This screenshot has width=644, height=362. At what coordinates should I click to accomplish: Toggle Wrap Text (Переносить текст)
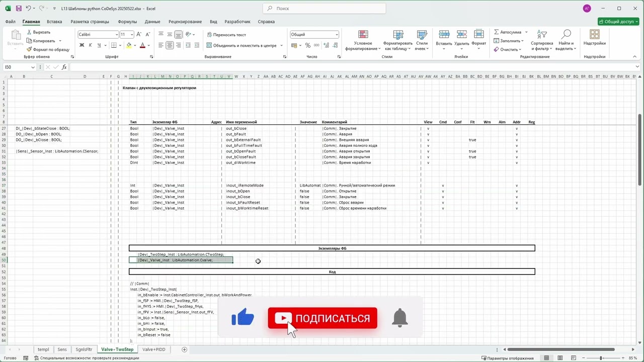coord(226,35)
